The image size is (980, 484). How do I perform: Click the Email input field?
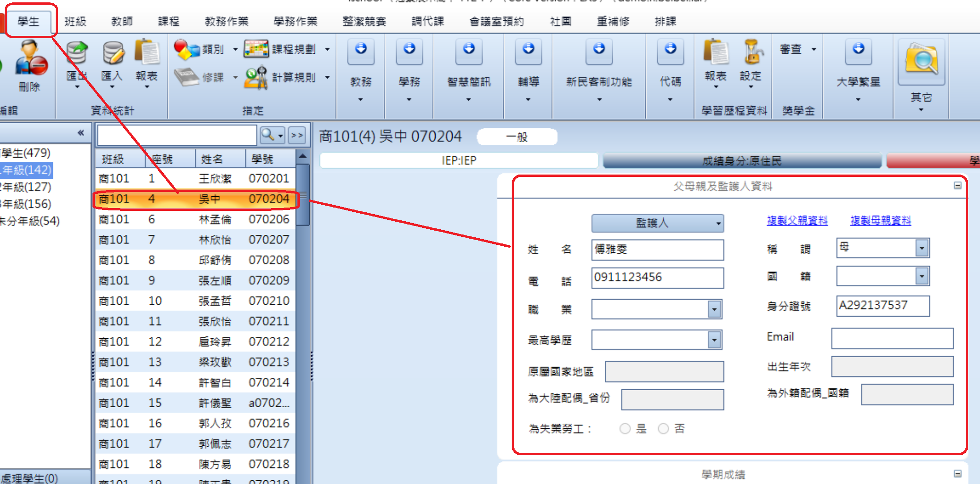892,338
